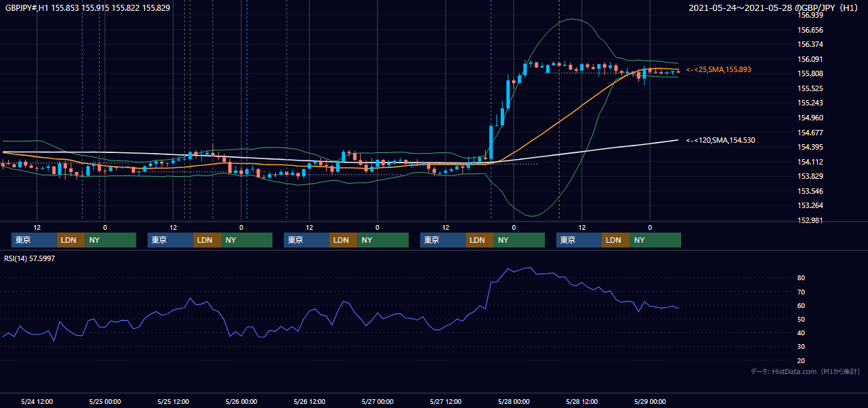
Task: Click the 5/29 00:00 date label
Action: coord(649,401)
